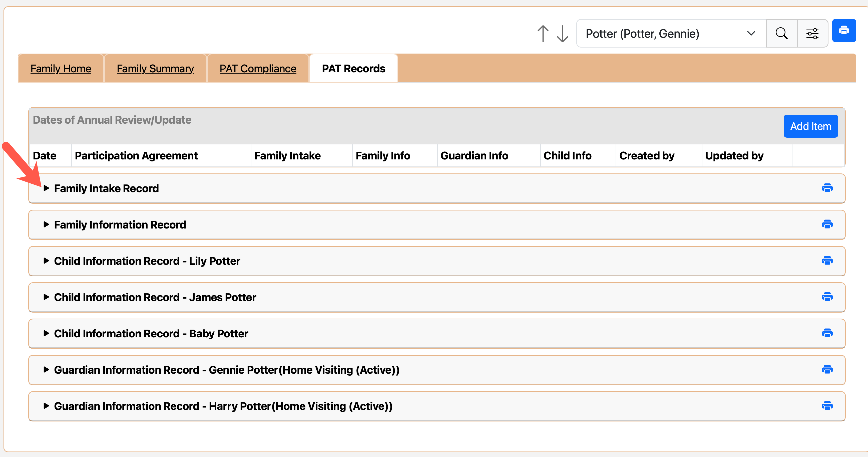Print the Family Intake Record

coord(827,188)
